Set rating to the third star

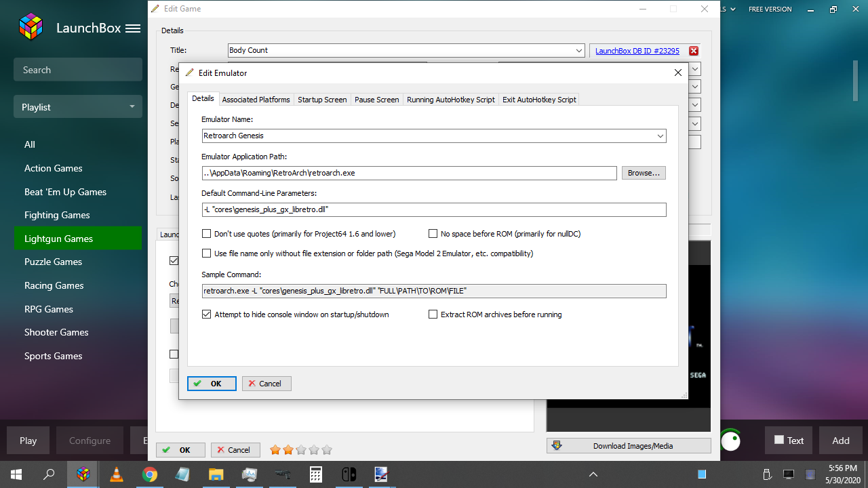(x=301, y=450)
